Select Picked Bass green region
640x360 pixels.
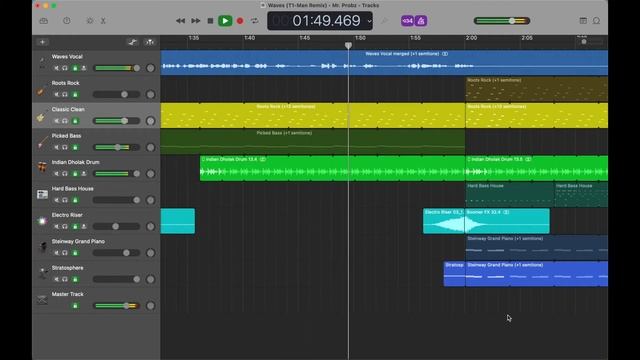[x=313, y=142]
